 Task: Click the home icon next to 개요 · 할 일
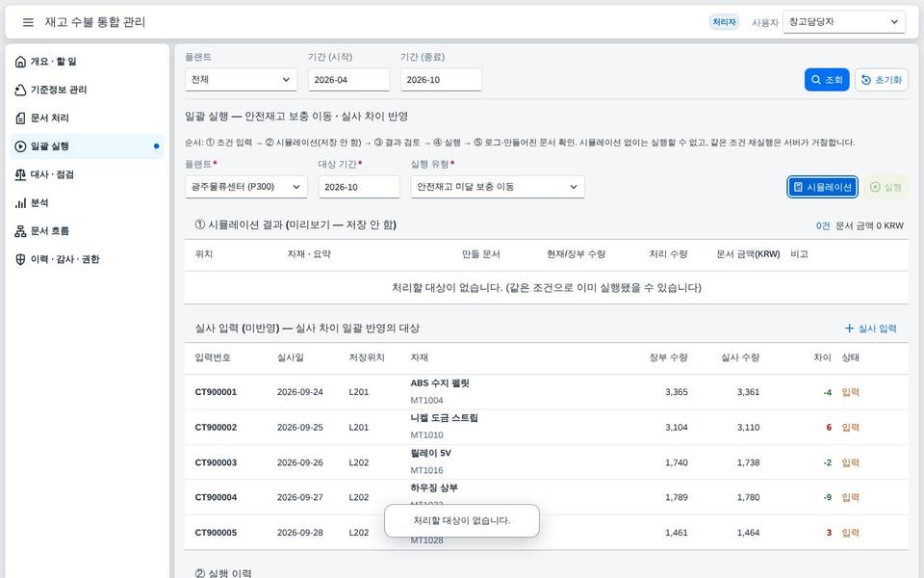point(20,62)
